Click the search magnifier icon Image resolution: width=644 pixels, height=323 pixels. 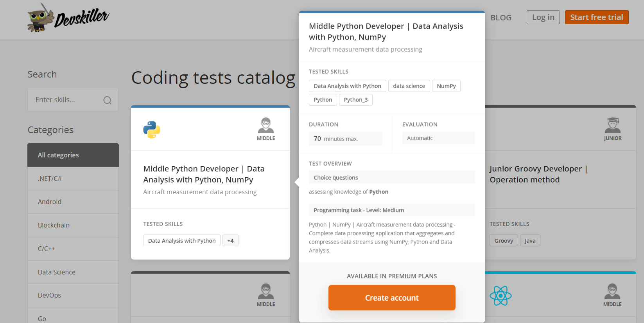click(107, 100)
